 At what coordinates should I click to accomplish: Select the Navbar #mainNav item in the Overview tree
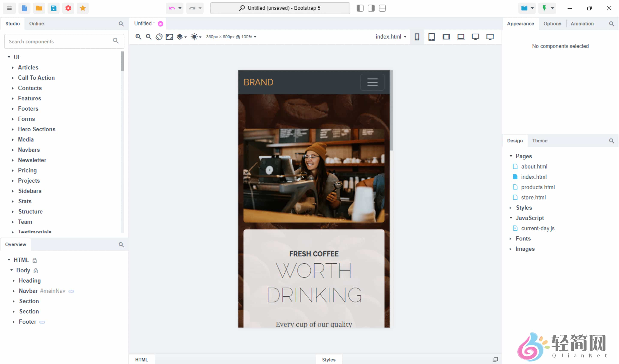[x=29, y=291]
